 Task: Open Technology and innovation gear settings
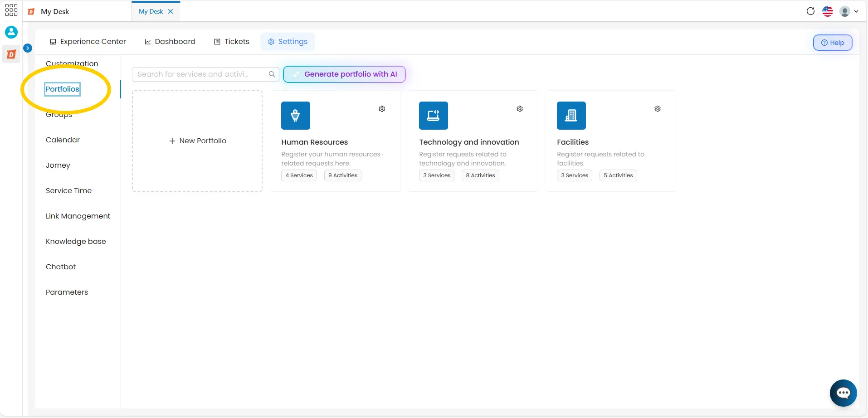coord(520,109)
